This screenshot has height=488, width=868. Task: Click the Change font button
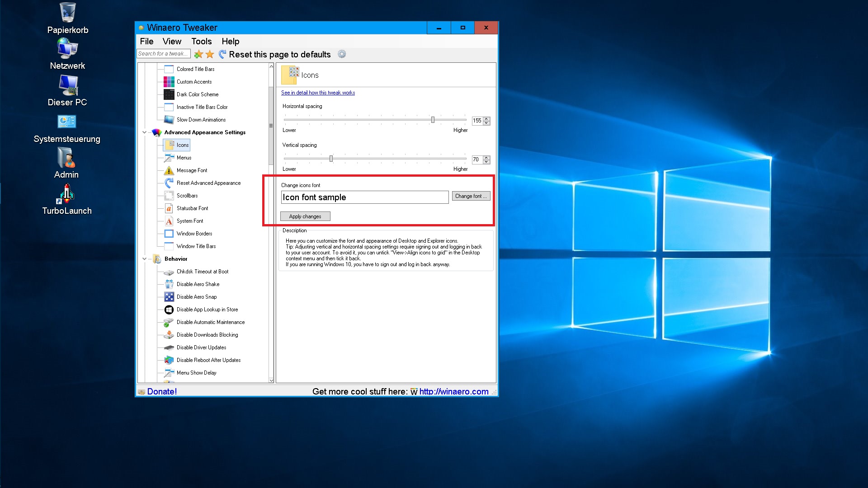(471, 196)
